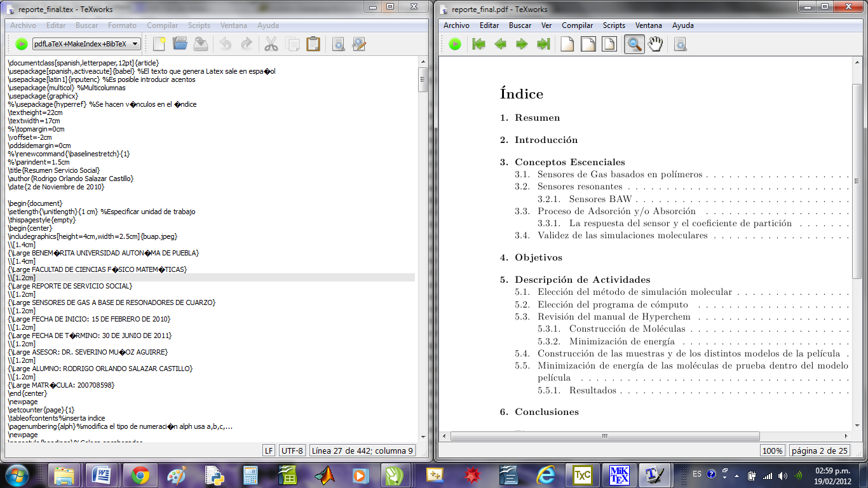Open Ayuda menu in the PDF window

click(683, 25)
